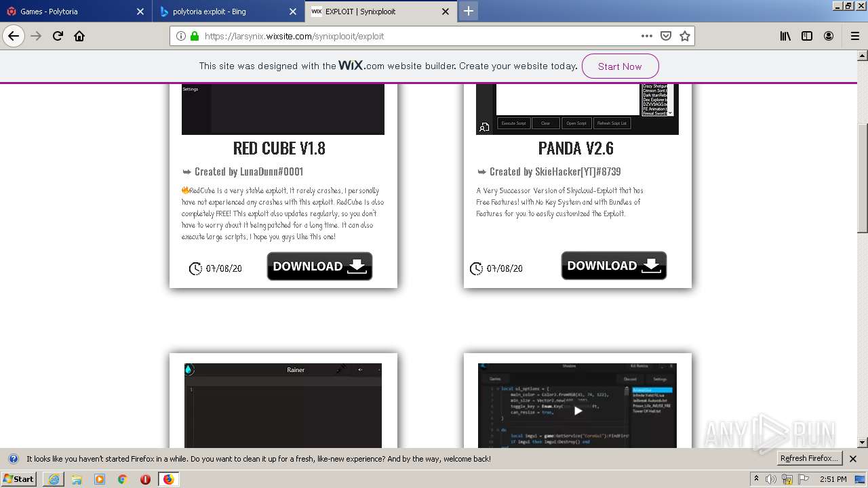Launch Chrome from taskbar

123,479
